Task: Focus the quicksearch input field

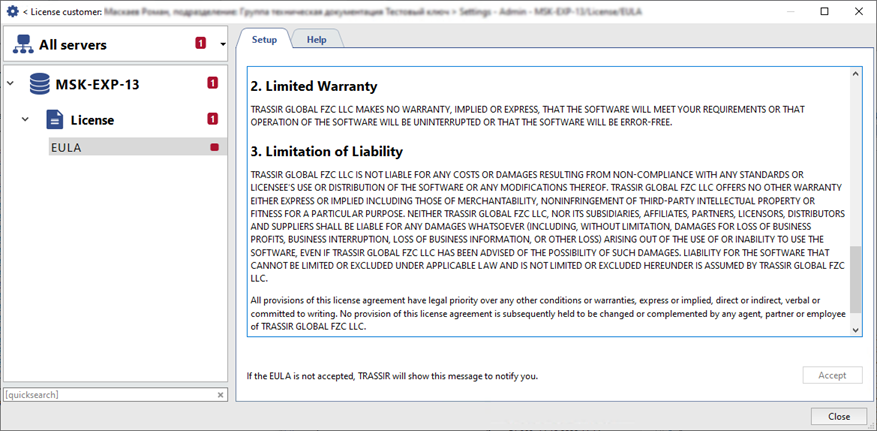Action: (x=108, y=395)
